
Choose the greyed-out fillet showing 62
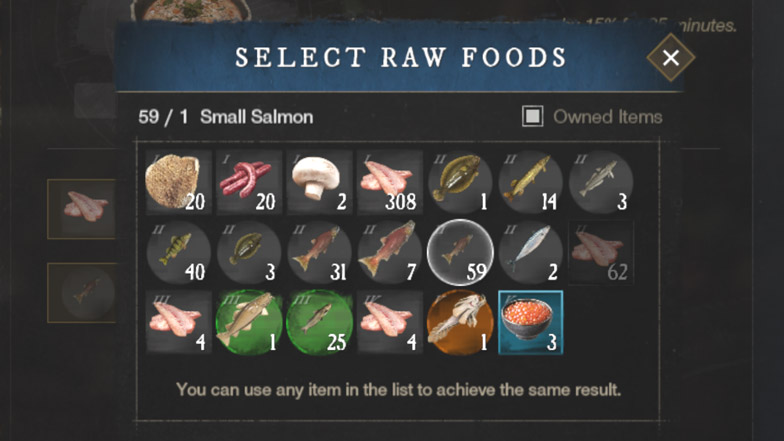(601, 252)
